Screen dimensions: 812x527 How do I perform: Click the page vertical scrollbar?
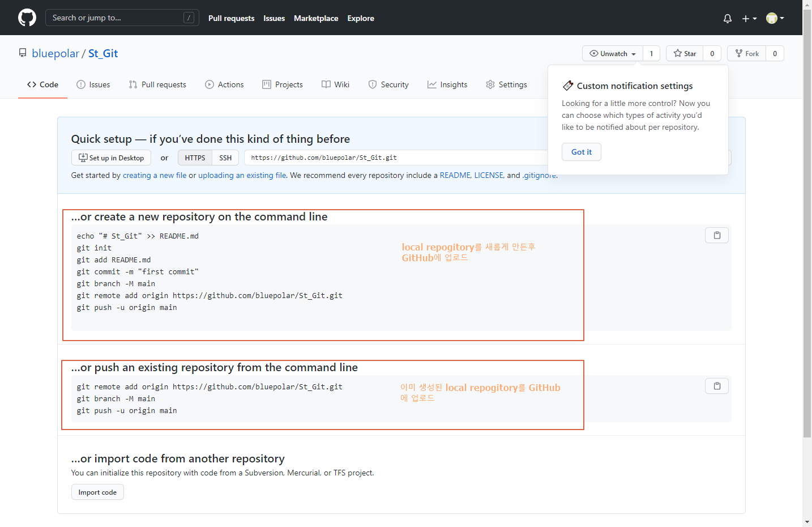tap(807, 223)
